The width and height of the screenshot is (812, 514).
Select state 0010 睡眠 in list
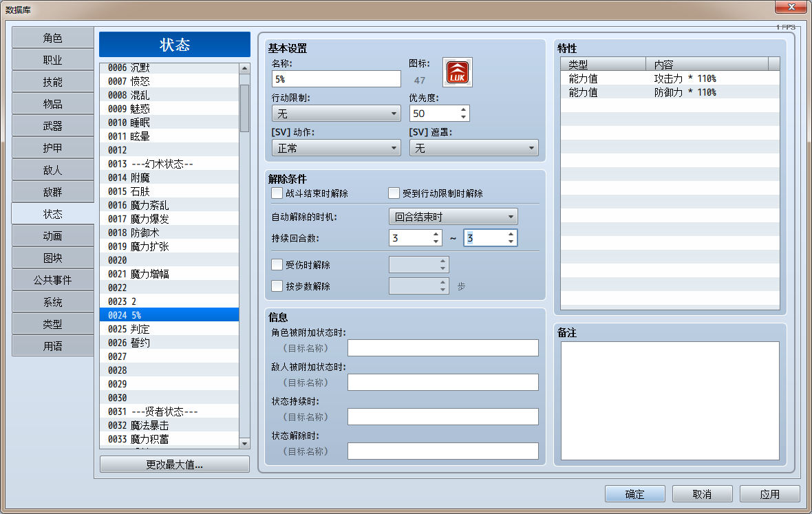click(x=169, y=122)
